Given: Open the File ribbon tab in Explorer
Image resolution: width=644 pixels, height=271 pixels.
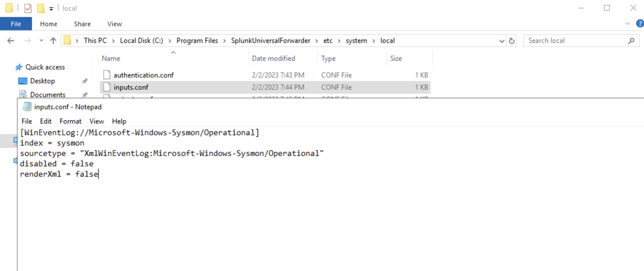Looking at the screenshot, I should coord(16,24).
